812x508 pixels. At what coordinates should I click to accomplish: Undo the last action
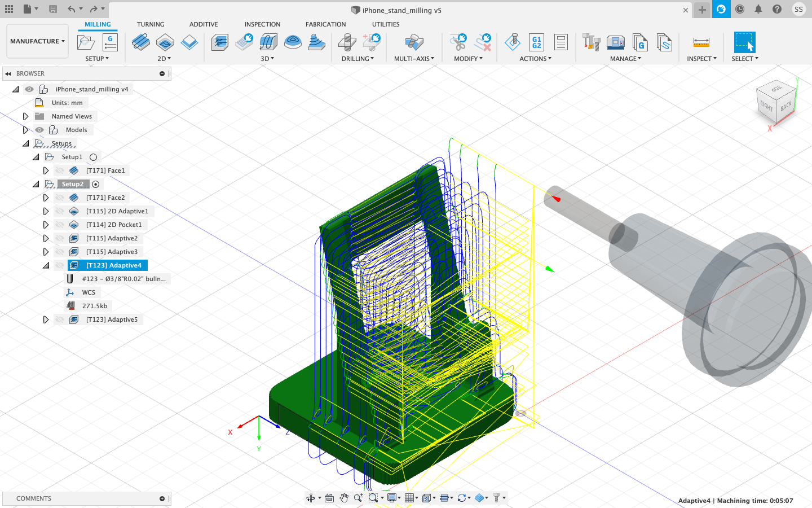pyautogui.click(x=71, y=9)
